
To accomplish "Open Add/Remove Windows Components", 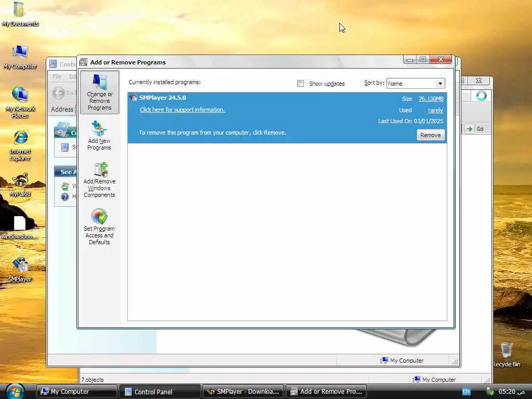I will coord(99,180).
